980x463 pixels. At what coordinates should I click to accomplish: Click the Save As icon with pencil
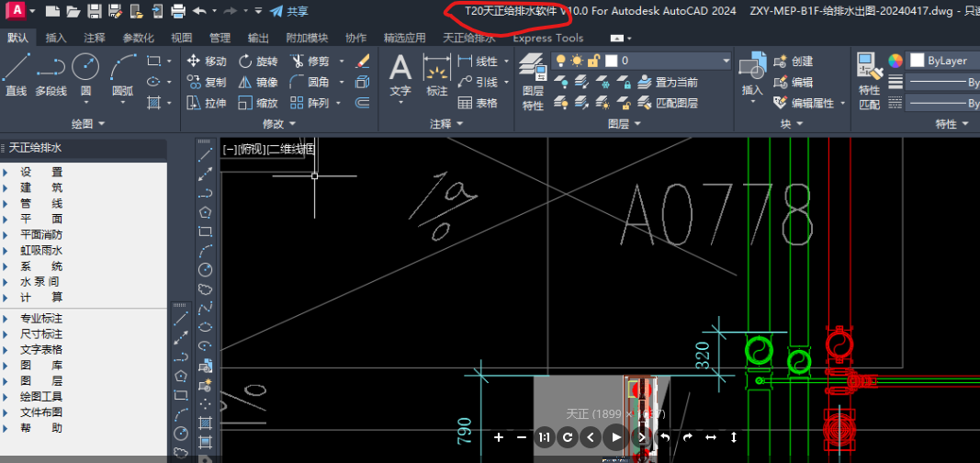coord(115,11)
